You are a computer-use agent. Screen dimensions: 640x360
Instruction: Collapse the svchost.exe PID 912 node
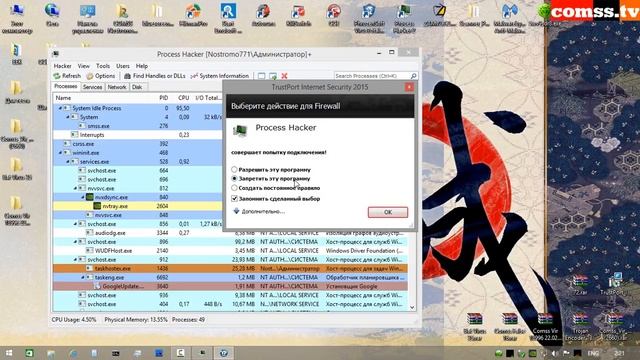(x=75, y=260)
